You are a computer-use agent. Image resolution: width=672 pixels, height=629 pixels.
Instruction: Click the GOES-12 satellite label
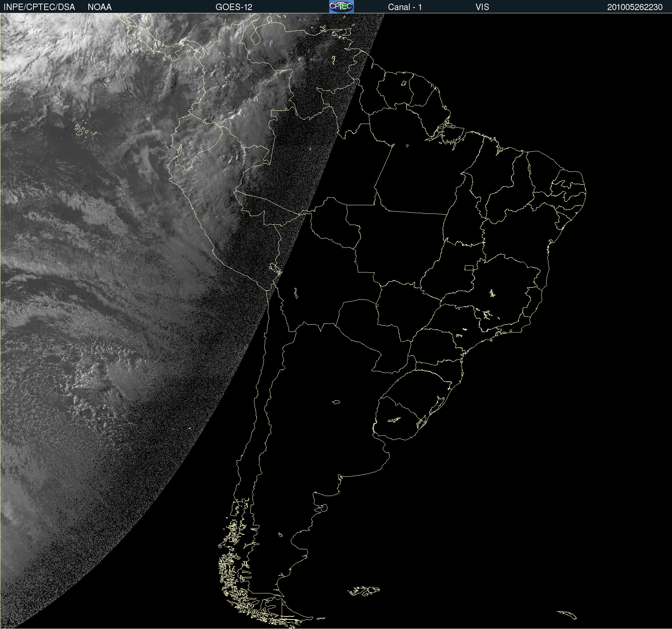point(234,7)
